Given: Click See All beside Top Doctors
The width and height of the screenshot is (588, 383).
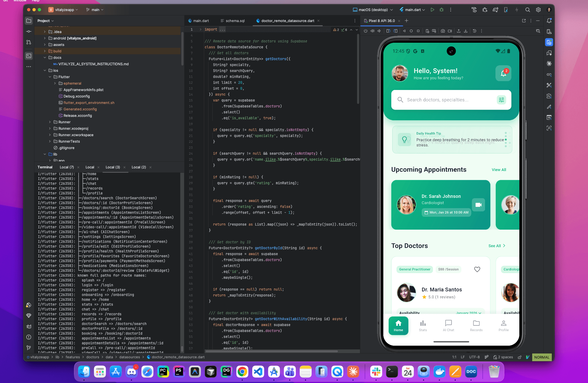Looking at the screenshot, I should tap(495, 246).
